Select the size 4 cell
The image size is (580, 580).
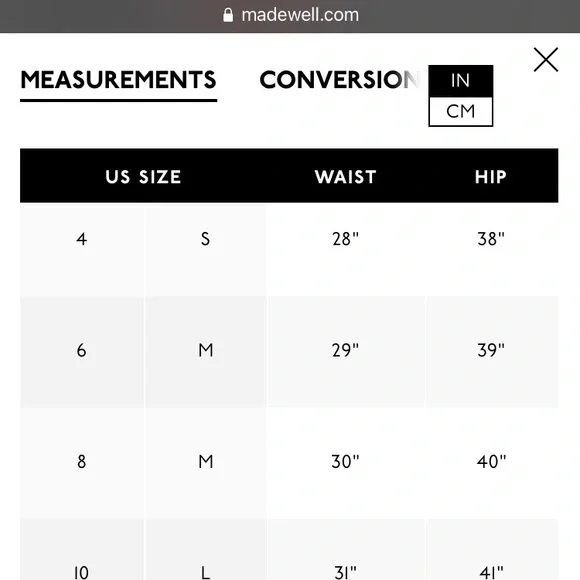(82, 239)
